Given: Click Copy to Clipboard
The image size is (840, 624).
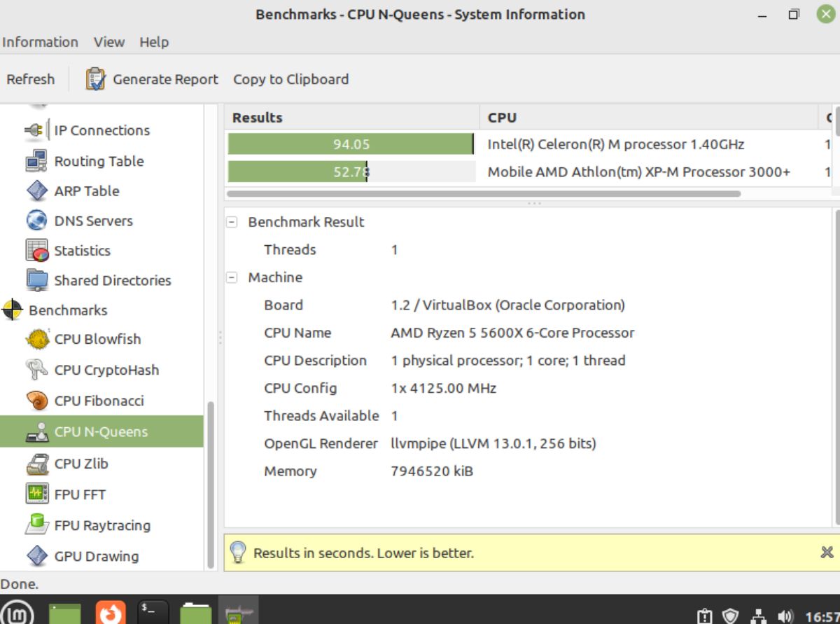Looking at the screenshot, I should point(290,79).
